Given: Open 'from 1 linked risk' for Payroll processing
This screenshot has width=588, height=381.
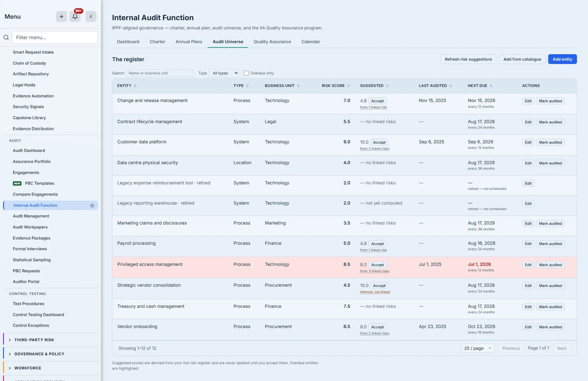Looking at the screenshot, I should (373, 250).
